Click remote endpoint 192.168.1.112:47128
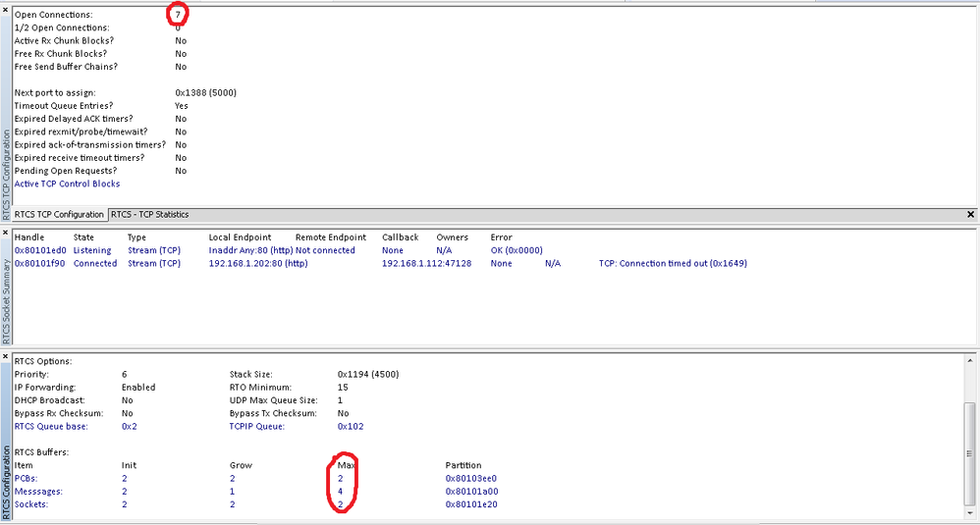The width and height of the screenshot is (980, 525). pyautogui.click(x=427, y=263)
